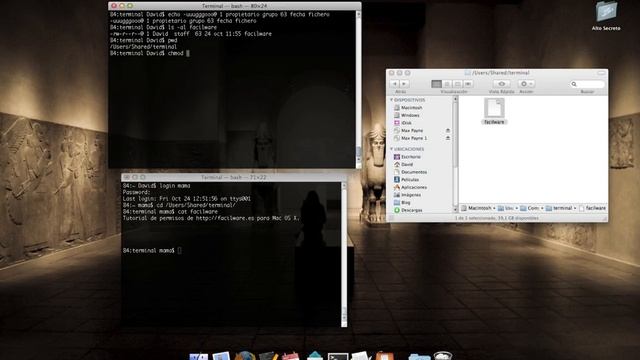
Task: Click the 'terminal mama$' prompt in lower Terminal
Action: 149,251
